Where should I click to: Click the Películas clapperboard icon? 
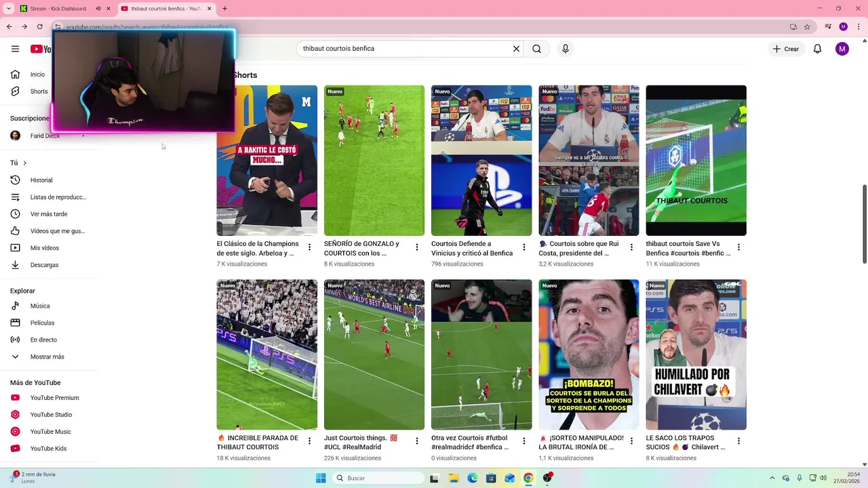point(15,323)
